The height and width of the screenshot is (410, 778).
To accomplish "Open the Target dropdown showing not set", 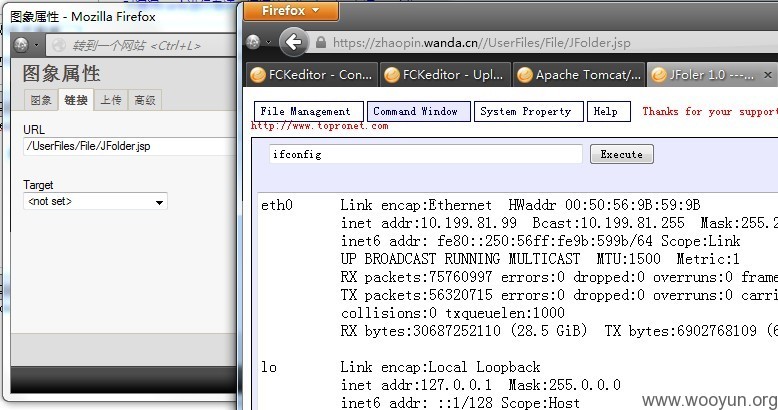I will (95, 202).
